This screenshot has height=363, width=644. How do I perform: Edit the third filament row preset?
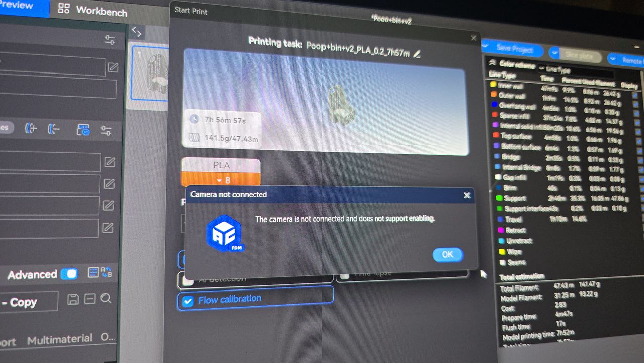[x=108, y=205]
